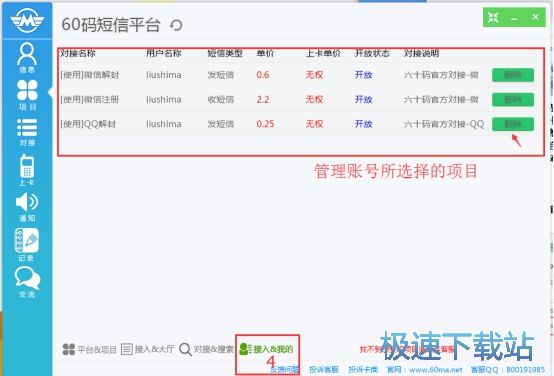Switch to the 接入&大厅 tab
This screenshot has width=554, height=376.
147,349
